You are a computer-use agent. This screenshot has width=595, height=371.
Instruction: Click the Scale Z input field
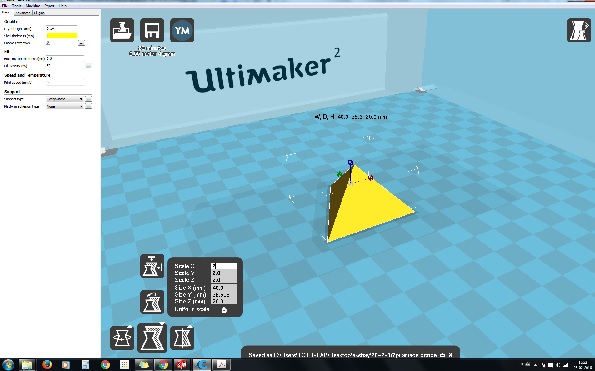coord(224,280)
